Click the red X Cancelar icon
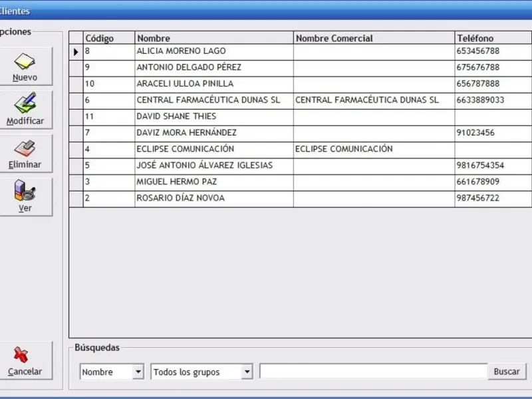This screenshot has width=532, height=399. click(x=21, y=355)
